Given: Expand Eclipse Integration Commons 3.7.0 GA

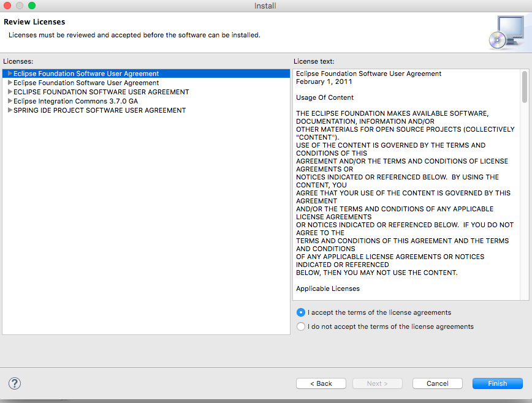Looking at the screenshot, I should (10, 101).
